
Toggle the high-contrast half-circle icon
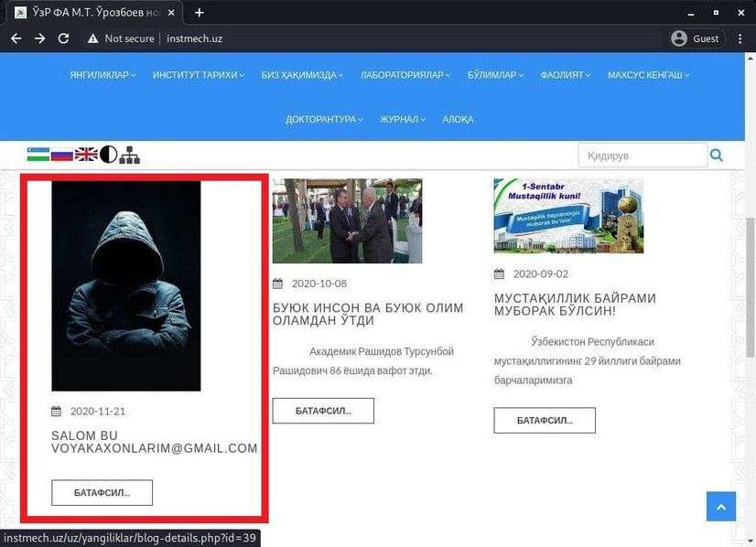point(108,155)
